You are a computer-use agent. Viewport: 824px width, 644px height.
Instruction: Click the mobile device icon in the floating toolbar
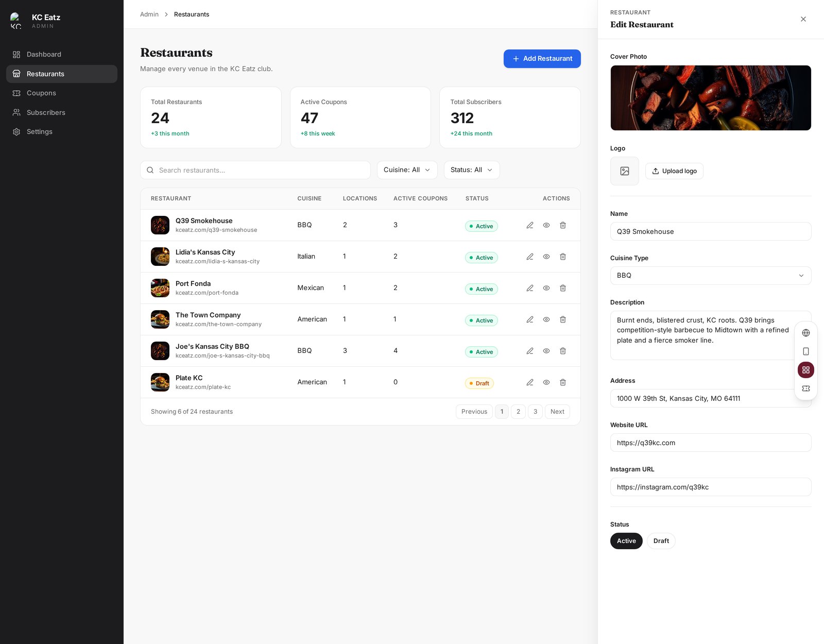point(806,351)
